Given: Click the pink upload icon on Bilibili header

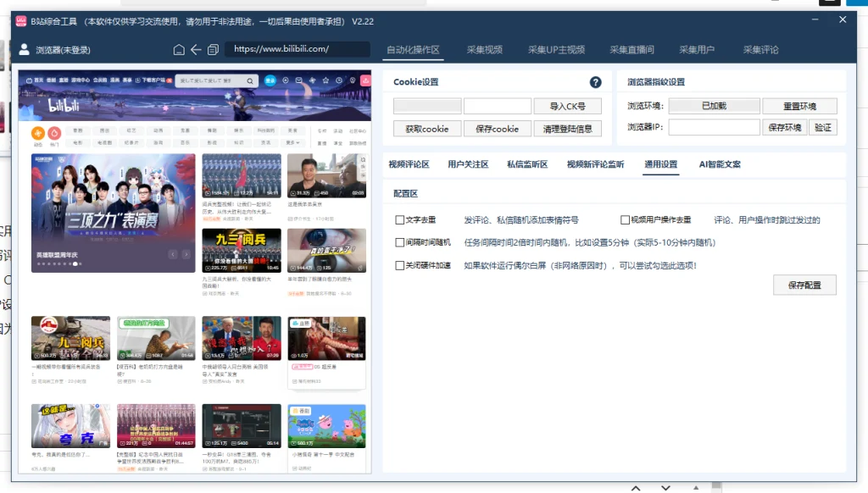Looking at the screenshot, I should coord(365,80).
